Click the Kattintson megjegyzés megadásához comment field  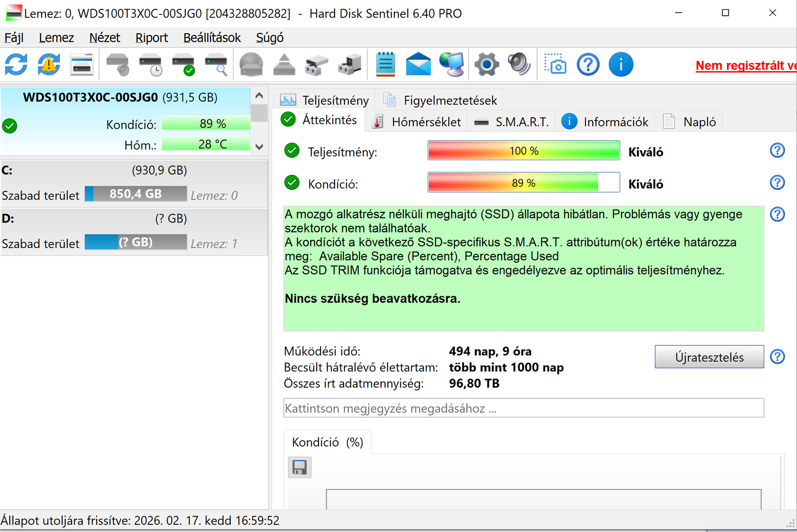point(524,408)
